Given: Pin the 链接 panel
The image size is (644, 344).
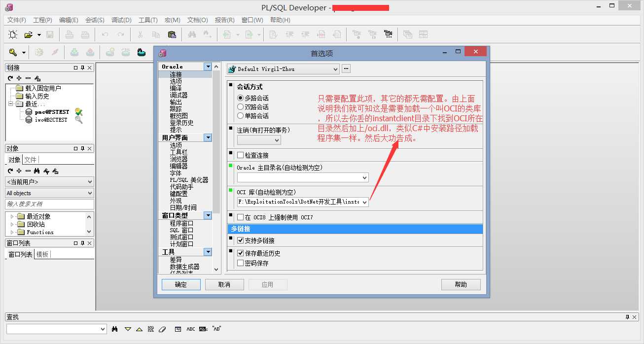Looking at the screenshot, I should (x=82, y=68).
